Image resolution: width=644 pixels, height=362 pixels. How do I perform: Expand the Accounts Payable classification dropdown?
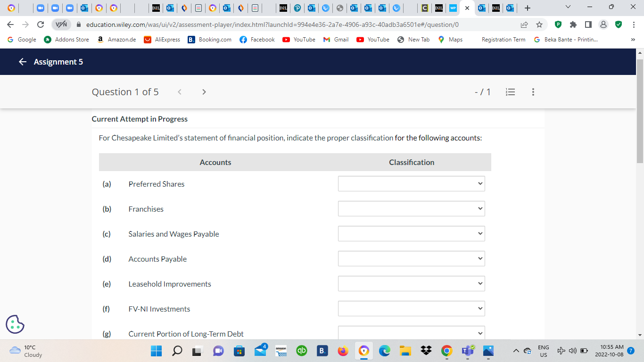412,259
